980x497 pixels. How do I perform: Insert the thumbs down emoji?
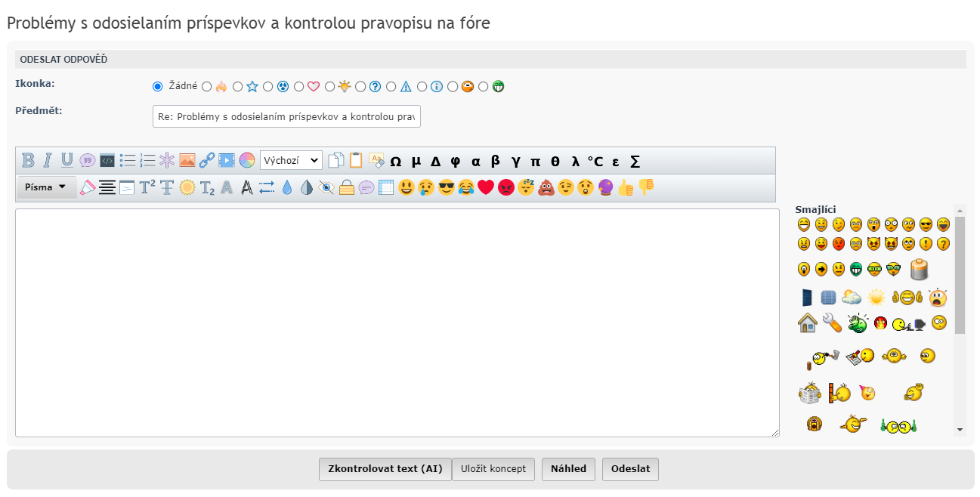pyautogui.click(x=645, y=187)
